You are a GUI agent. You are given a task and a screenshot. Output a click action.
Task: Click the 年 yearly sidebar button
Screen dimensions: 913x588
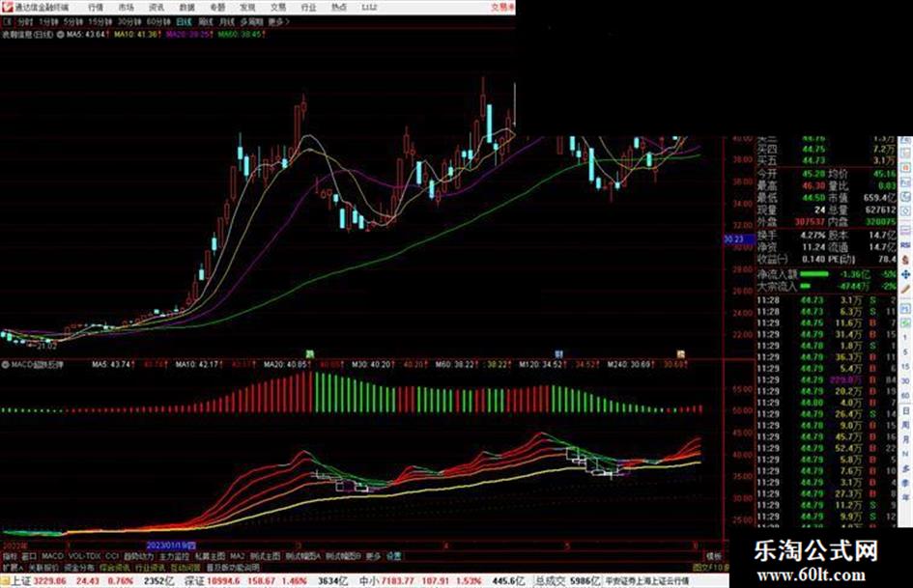[905, 497]
